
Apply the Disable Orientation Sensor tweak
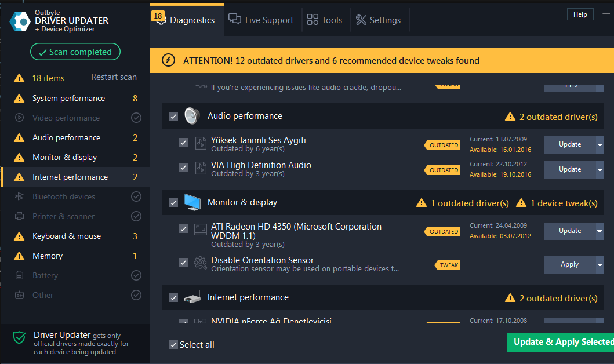[x=570, y=265]
